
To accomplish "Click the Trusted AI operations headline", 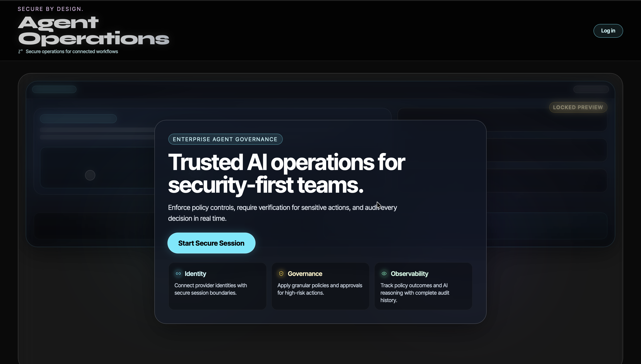I will 286,174.
